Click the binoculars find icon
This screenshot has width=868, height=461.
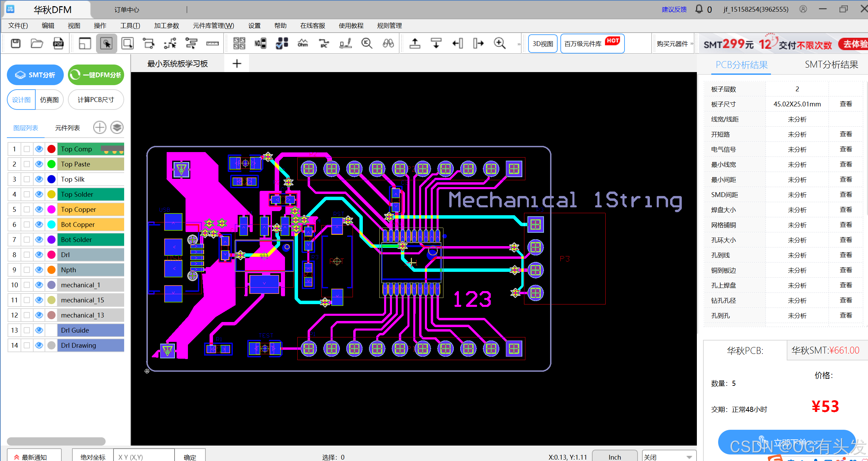point(388,44)
